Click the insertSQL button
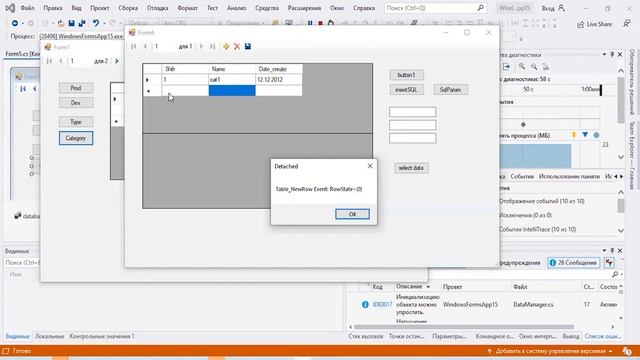The height and width of the screenshot is (360, 640). coord(407,90)
